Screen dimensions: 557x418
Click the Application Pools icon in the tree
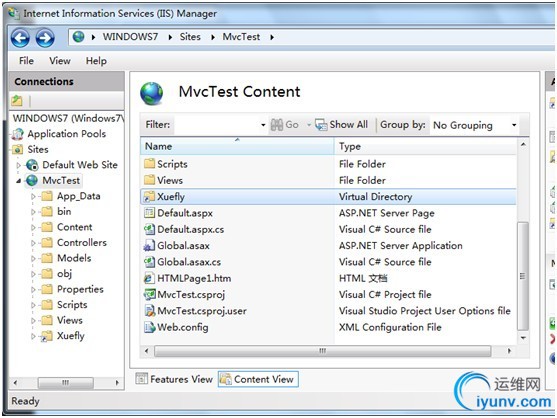pyautogui.click(x=18, y=134)
